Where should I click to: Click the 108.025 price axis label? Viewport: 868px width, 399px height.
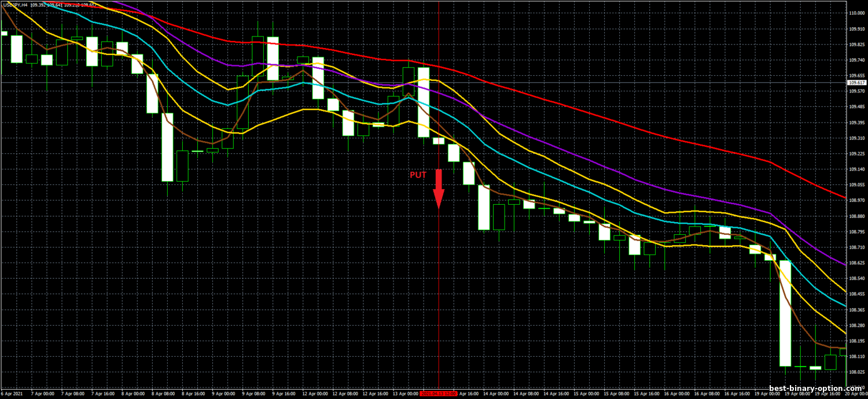coord(856,372)
